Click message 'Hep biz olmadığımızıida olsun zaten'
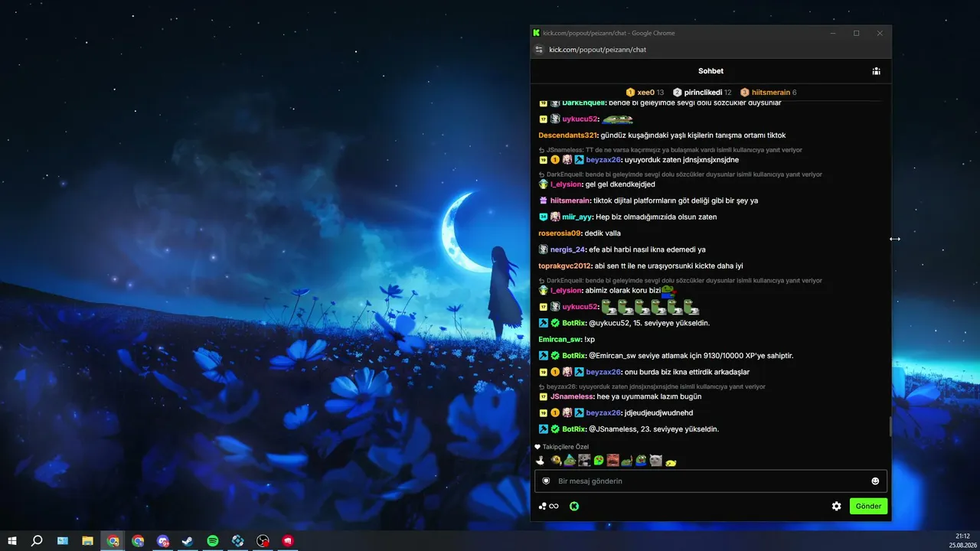980x551 pixels. coord(656,217)
